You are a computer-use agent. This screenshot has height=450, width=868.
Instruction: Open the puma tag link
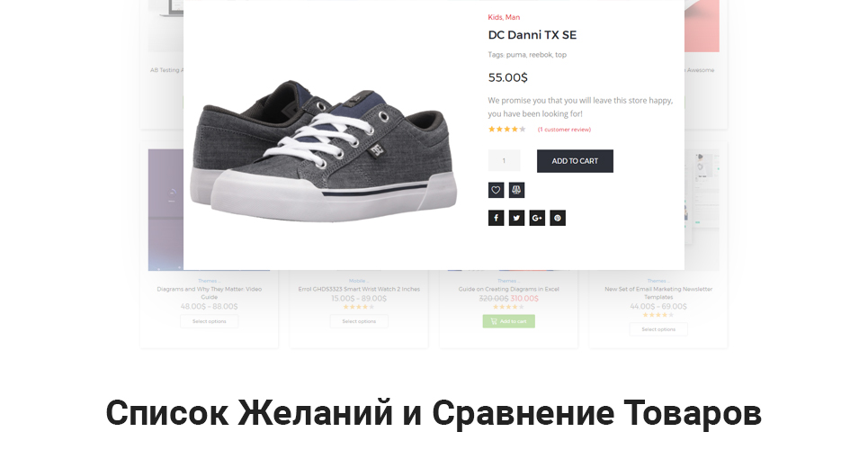click(515, 55)
